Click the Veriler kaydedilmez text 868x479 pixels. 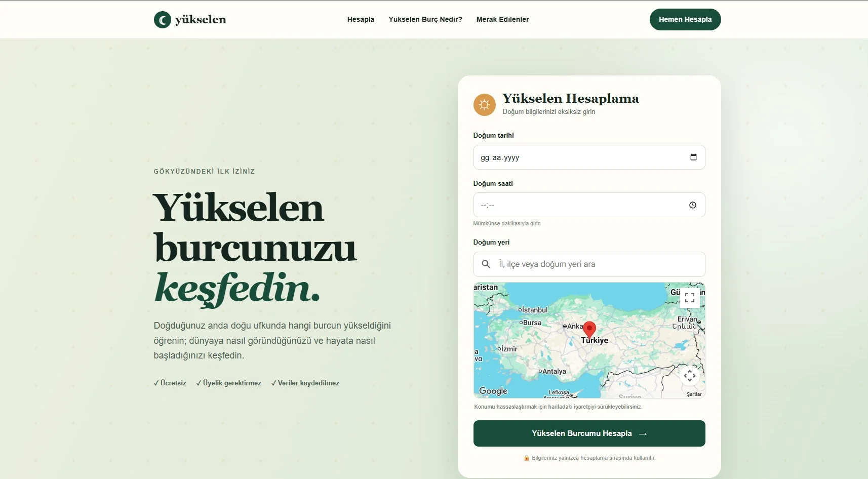(x=305, y=383)
